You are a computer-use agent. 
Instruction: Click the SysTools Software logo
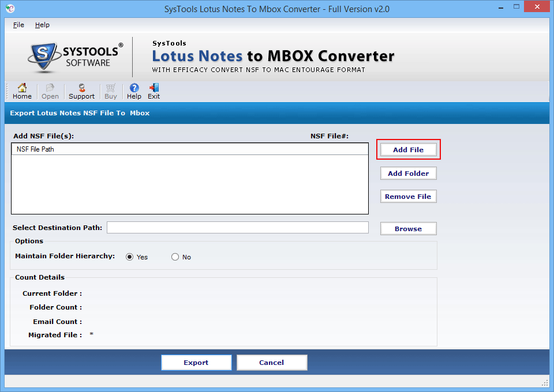pos(75,57)
